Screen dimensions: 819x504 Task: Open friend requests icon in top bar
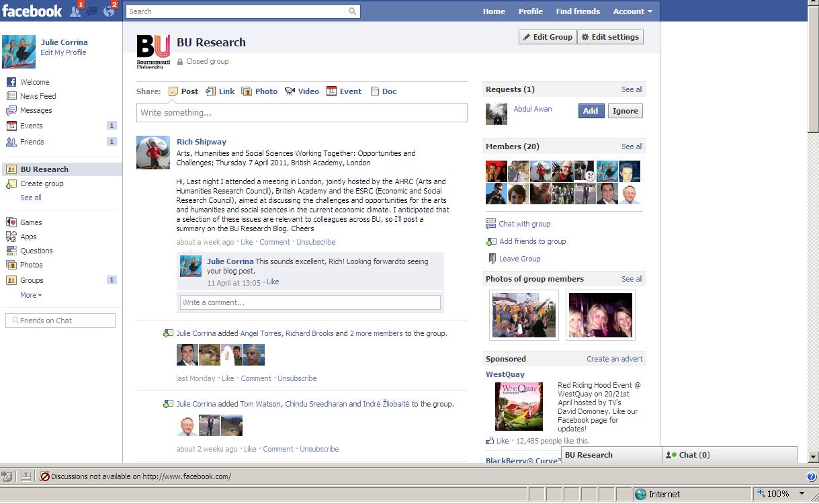pos(75,10)
